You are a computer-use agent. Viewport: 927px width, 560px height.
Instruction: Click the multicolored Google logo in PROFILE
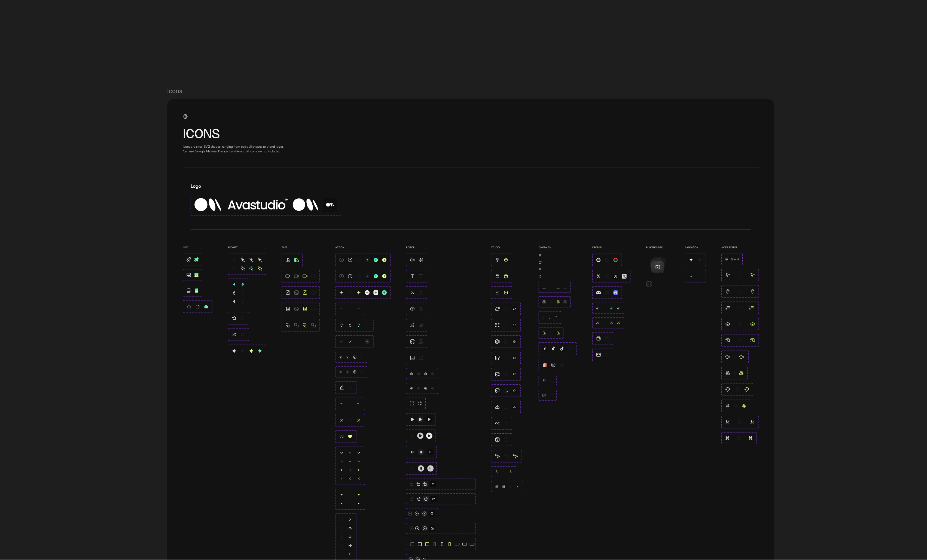pyautogui.click(x=615, y=260)
